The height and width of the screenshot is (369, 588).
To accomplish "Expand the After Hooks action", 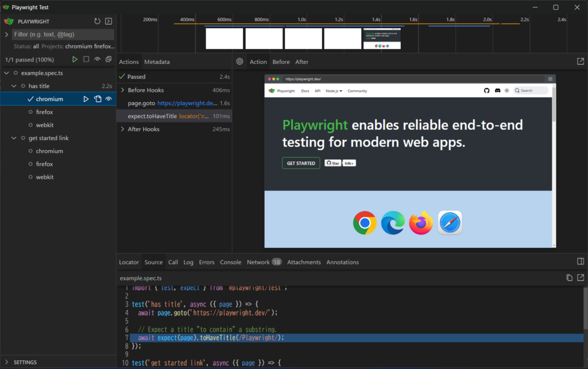I will click(x=122, y=129).
